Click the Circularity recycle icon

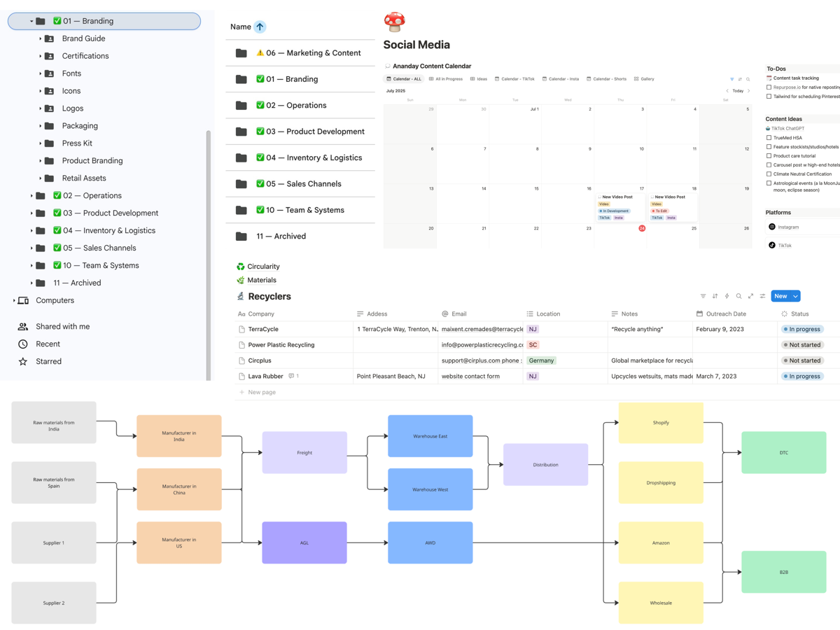click(x=241, y=267)
